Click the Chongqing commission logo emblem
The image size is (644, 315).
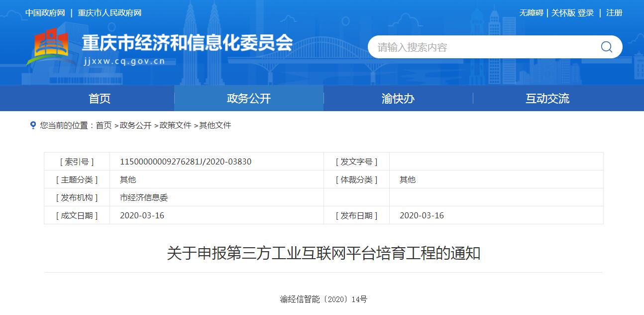(48, 46)
